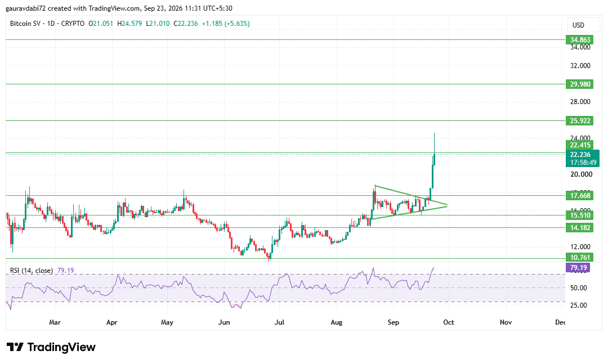This screenshot has width=608, height=364.
Task: Click the 10.761 price level label
Action: click(580, 258)
